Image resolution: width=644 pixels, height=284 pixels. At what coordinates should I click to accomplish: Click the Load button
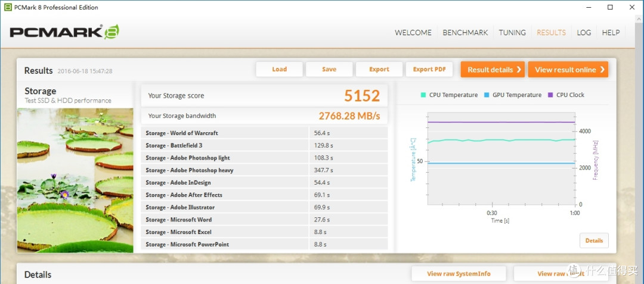(x=279, y=69)
